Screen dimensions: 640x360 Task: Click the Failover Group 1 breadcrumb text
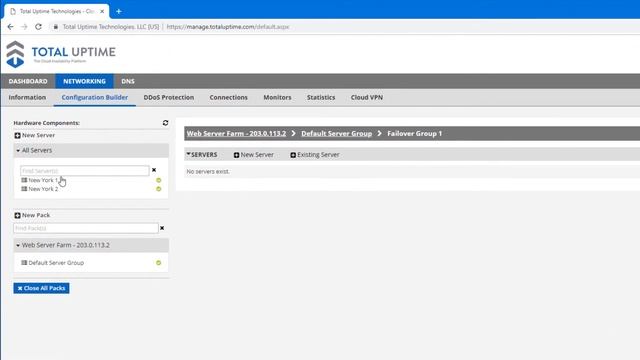pos(415,133)
